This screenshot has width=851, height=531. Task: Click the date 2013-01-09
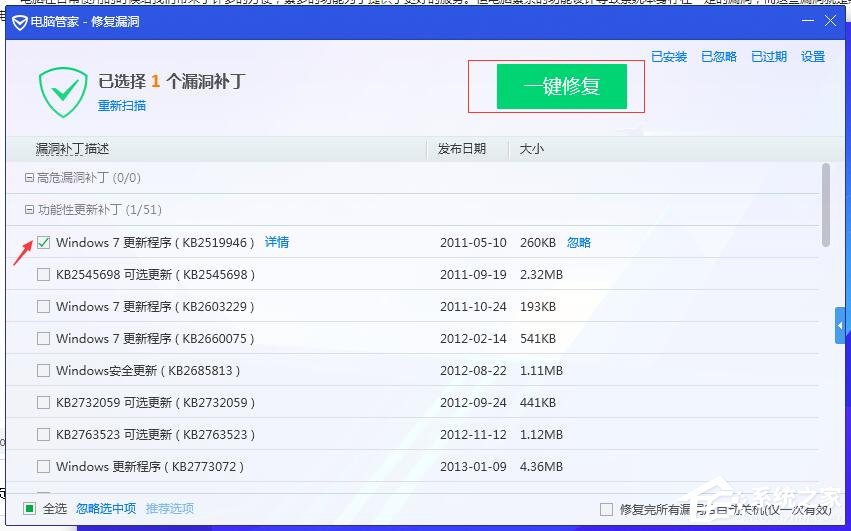(473, 467)
